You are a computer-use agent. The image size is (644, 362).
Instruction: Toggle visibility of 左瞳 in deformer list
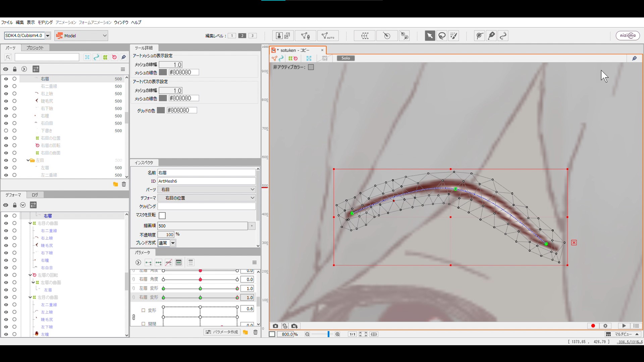pos(6,334)
